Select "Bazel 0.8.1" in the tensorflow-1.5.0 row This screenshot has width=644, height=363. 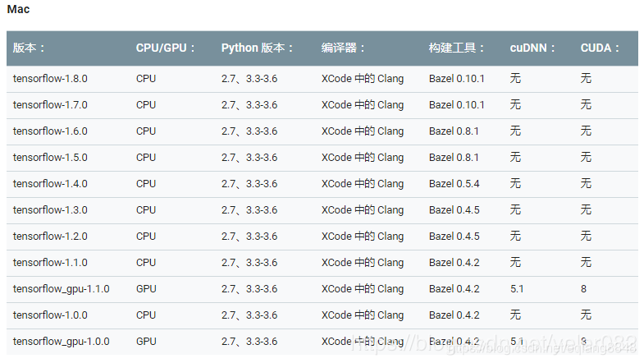coord(454,158)
